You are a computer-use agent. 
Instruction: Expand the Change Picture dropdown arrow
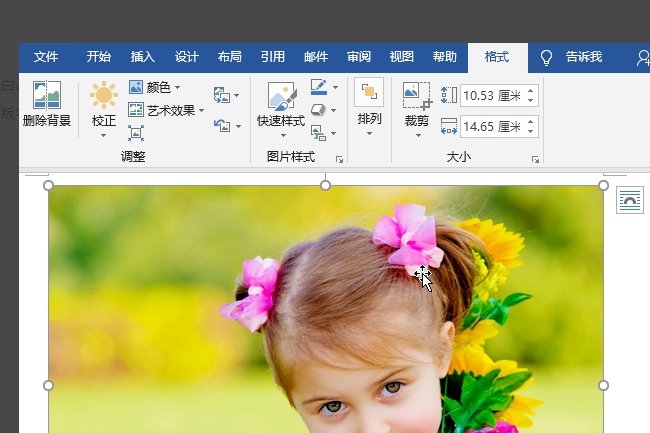(236, 96)
